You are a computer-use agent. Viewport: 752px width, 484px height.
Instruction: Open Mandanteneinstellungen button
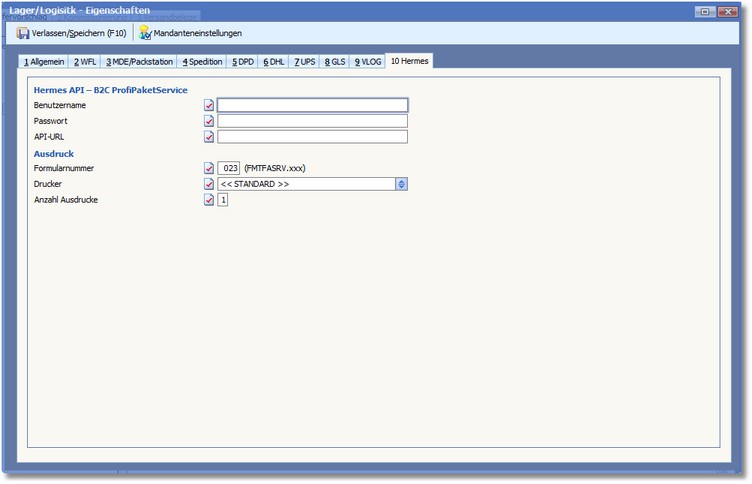click(197, 33)
